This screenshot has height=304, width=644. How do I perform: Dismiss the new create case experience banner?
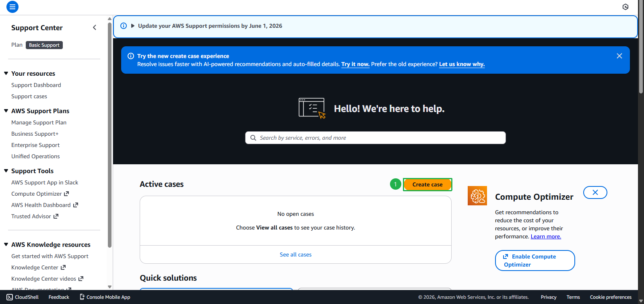point(619,56)
